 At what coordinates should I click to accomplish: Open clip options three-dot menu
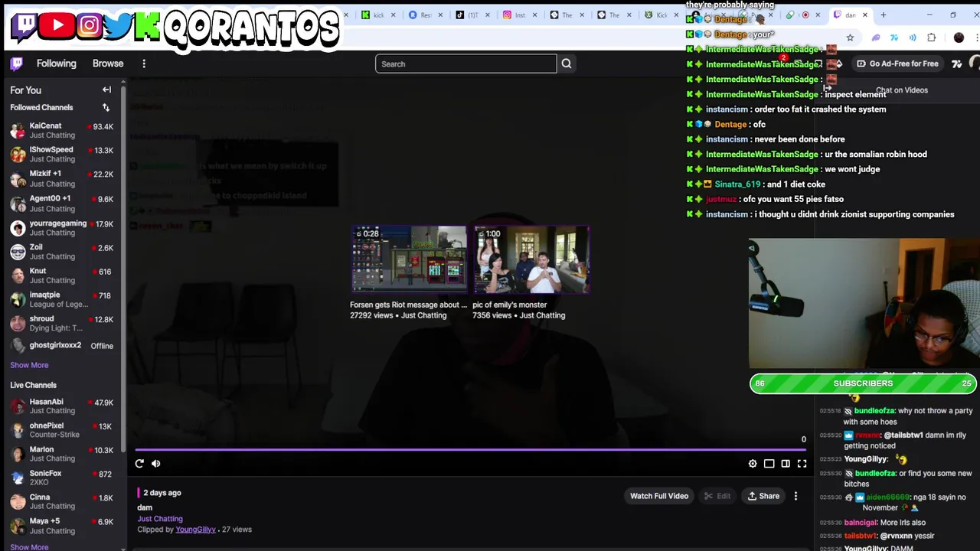coord(795,496)
